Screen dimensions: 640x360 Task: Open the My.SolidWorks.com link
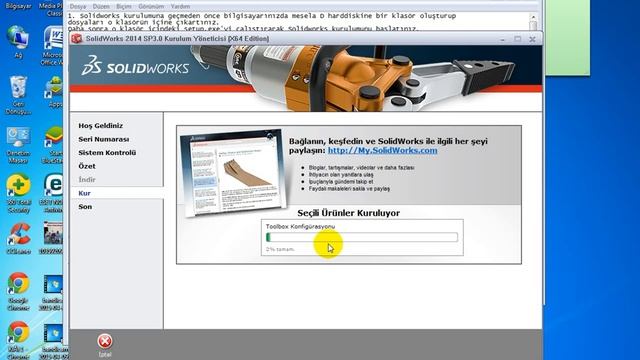tap(382, 151)
